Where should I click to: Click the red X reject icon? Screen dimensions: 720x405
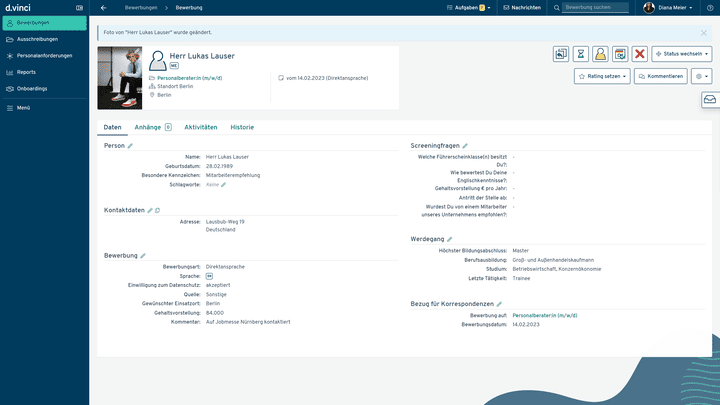(x=640, y=54)
